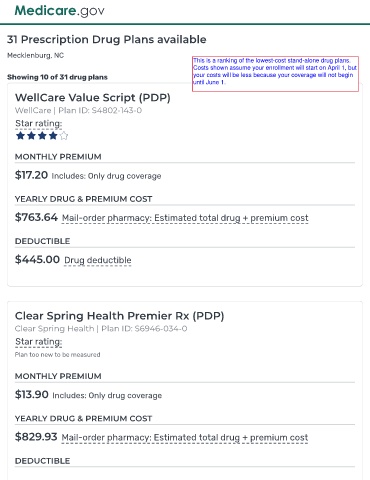The height and width of the screenshot is (480, 370).
Task: Click the red-bordered annotation note box
Action: (x=275, y=74)
